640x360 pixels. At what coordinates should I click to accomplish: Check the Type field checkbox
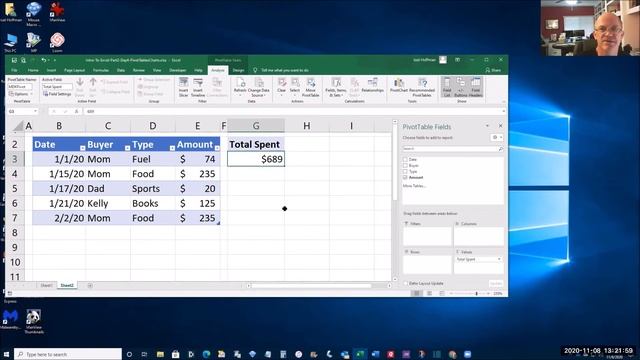[405, 171]
